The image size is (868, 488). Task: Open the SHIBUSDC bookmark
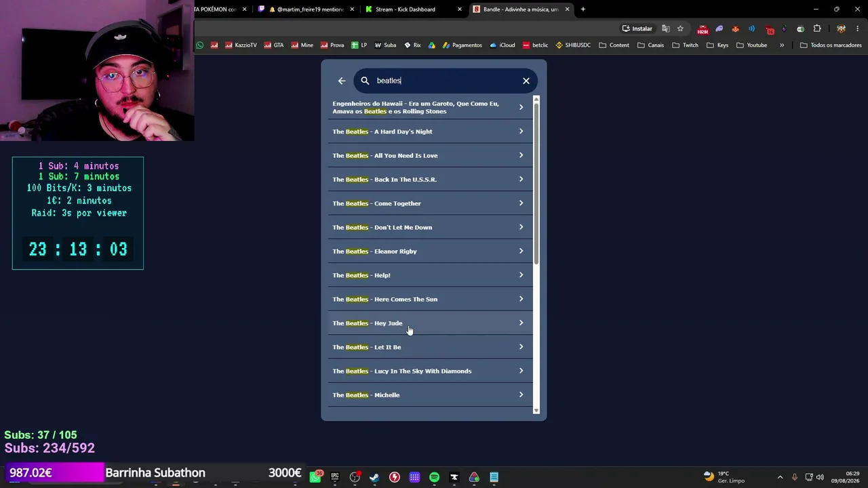pyautogui.click(x=573, y=45)
